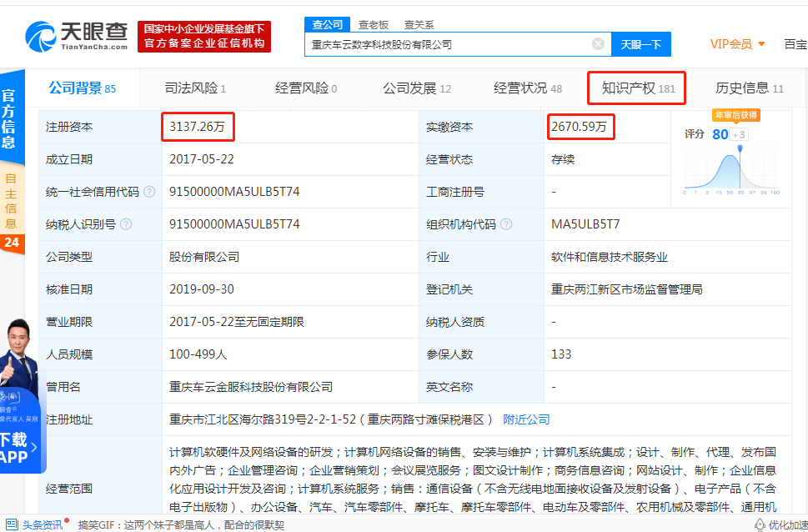Click the help icon beside 统一社会信用代码
Screen dimensions: 808x532
[150, 191]
